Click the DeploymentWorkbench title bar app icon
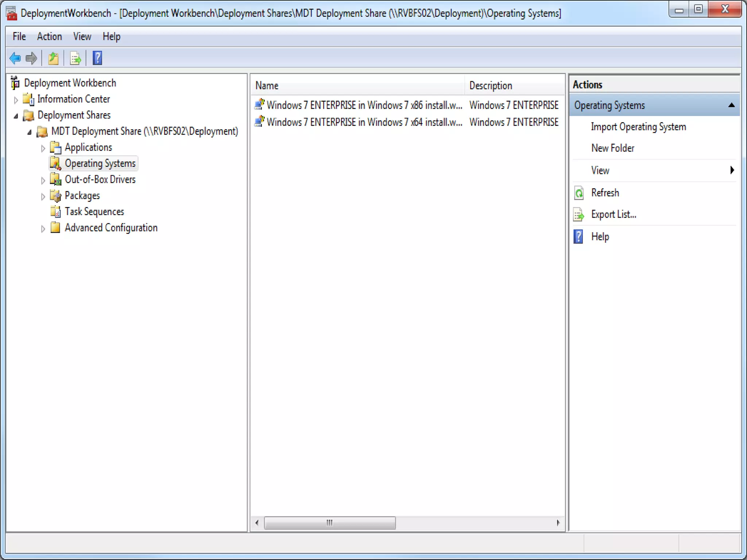This screenshot has width=747, height=560. [11, 13]
